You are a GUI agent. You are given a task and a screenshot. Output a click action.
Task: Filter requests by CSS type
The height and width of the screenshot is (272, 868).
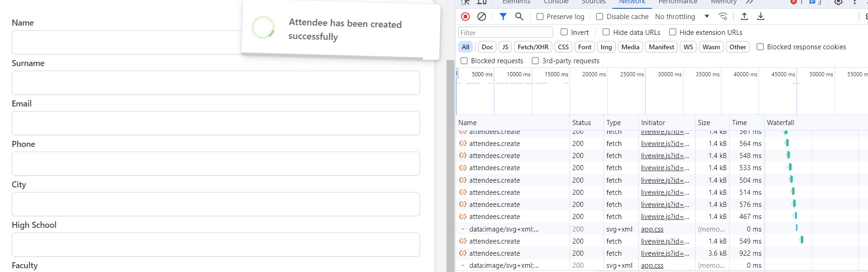click(x=563, y=47)
